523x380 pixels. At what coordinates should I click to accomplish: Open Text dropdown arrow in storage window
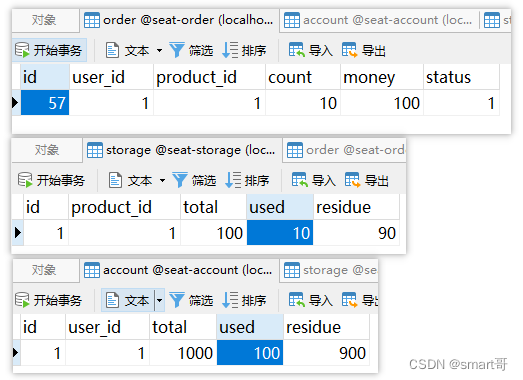[162, 180]
